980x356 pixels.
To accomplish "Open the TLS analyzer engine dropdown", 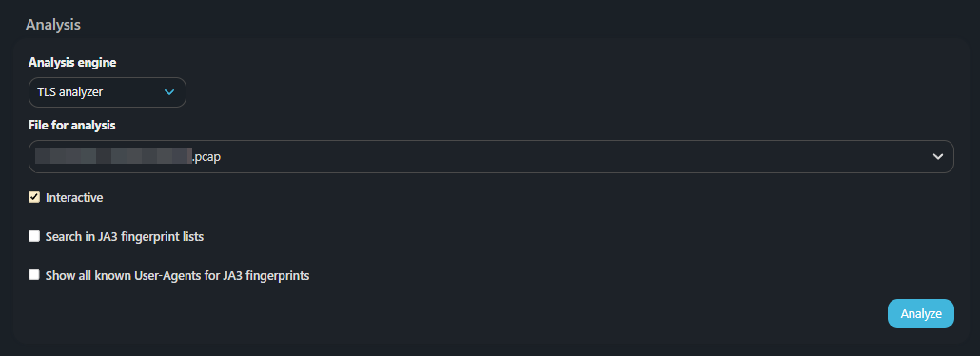I will click(x=108, y=92).
